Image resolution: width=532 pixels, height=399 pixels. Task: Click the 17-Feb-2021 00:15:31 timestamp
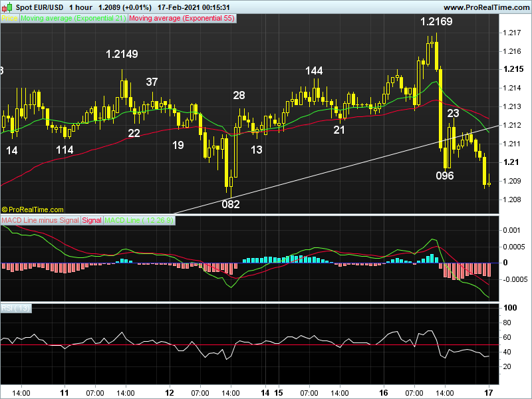(x=194, y=7)
